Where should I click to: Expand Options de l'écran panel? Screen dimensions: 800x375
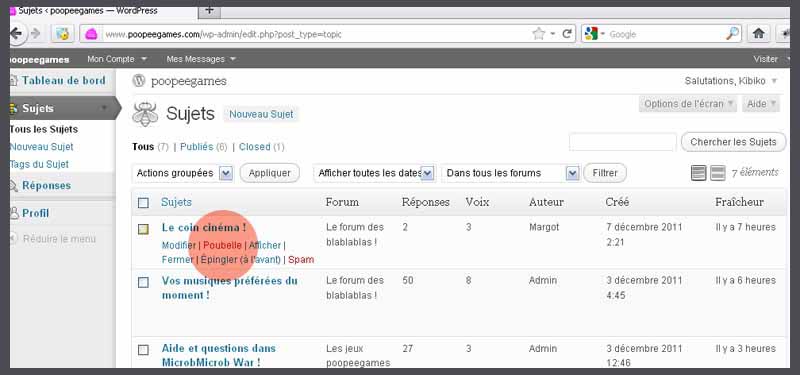[x=687, y=104]
